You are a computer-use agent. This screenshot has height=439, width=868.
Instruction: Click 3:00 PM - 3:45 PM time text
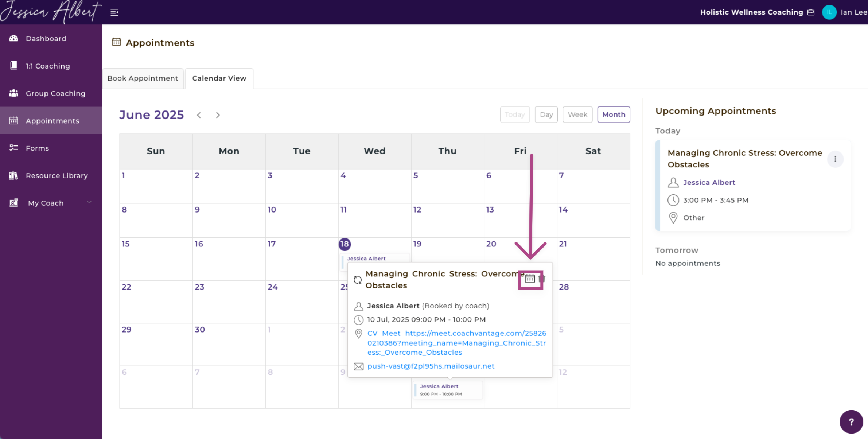click(x=716, y=200)
